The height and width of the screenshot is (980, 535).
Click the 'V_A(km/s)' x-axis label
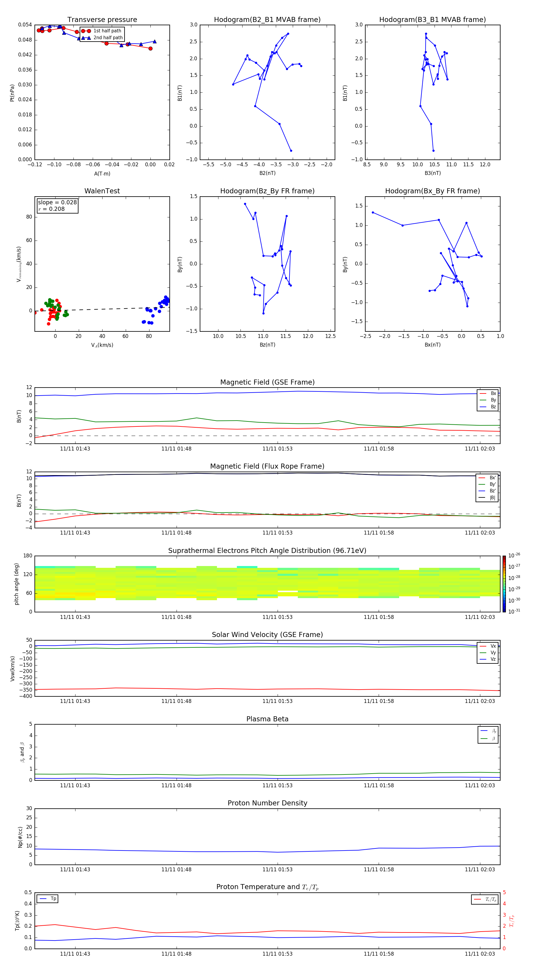pos(102,345)
